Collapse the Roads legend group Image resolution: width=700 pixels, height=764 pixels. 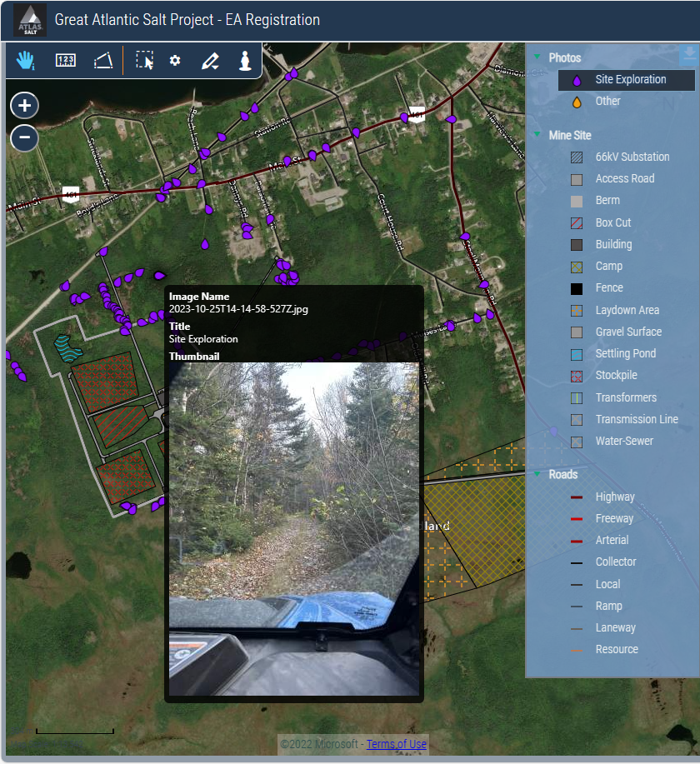537,474
